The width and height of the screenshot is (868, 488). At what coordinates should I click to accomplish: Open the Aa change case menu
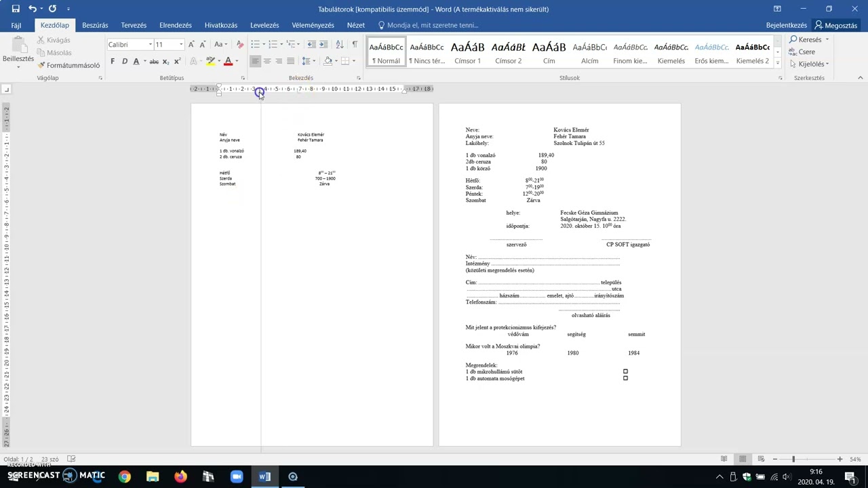coord(220,44)
